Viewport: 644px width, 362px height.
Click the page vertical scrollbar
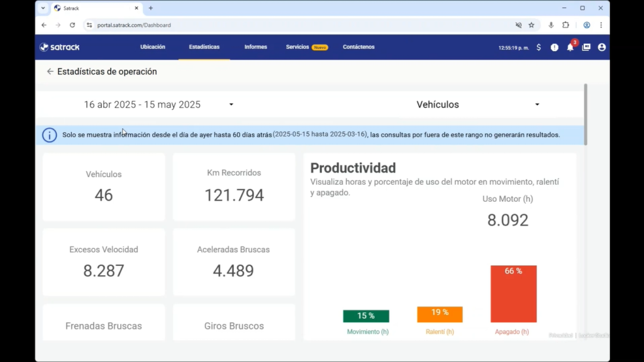pos(586,114)
